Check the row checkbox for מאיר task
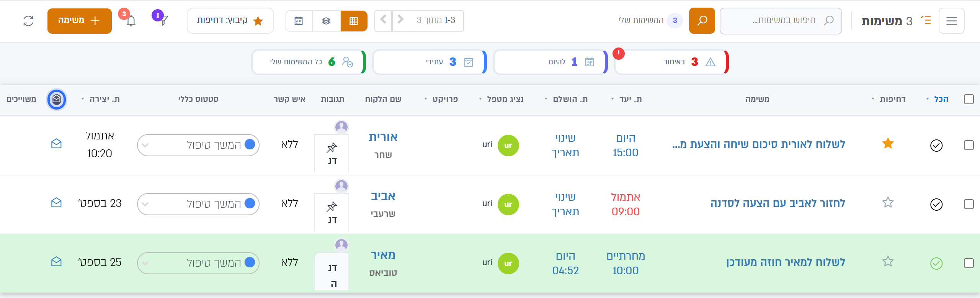Viewport: 980px width, 298px height. (969, 263)
